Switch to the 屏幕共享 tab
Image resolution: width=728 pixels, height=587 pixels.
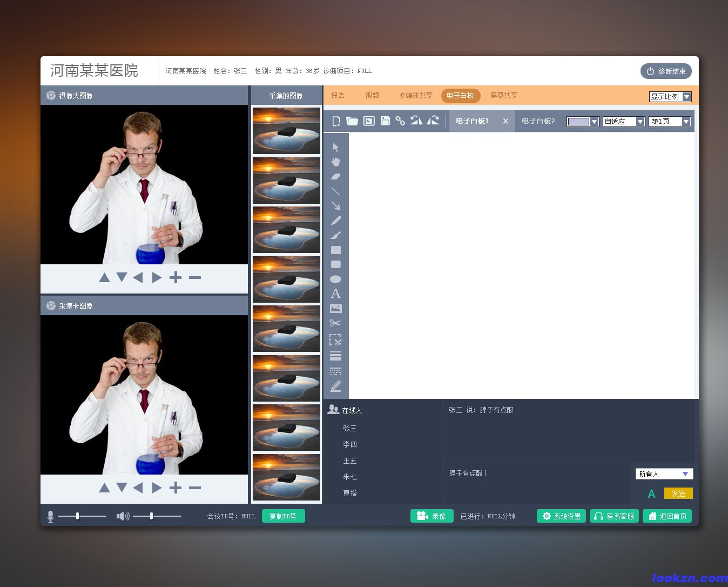[503, 96]
